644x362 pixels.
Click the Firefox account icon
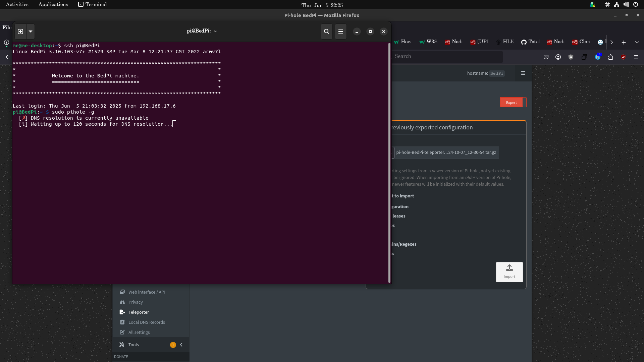[x=558, y=57]
